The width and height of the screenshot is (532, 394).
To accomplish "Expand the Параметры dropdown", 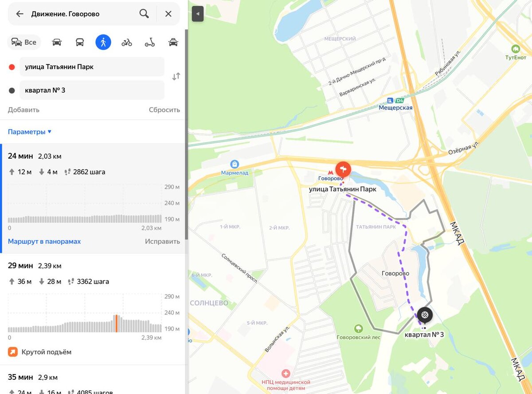I will [30, 132].
